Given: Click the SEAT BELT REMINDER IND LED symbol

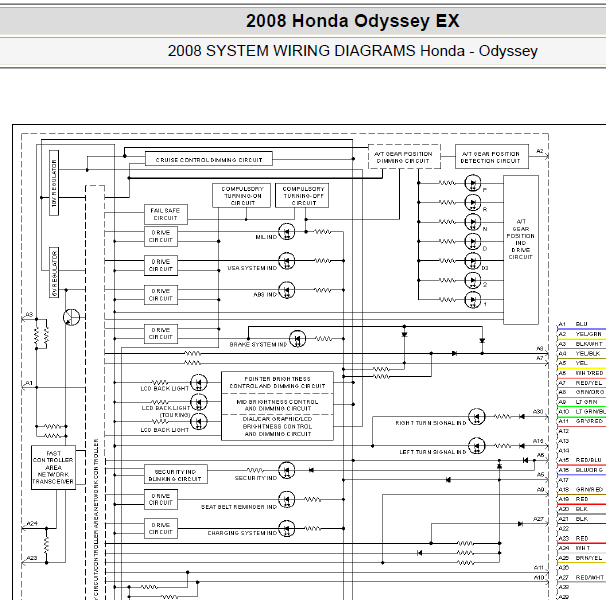Looking at the screenshot, I should coord(286,499).
